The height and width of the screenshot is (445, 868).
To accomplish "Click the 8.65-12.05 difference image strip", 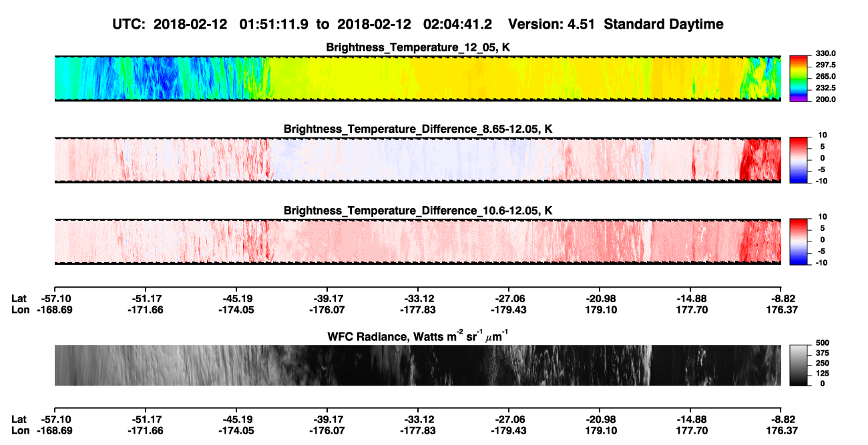I will (417, 159).
